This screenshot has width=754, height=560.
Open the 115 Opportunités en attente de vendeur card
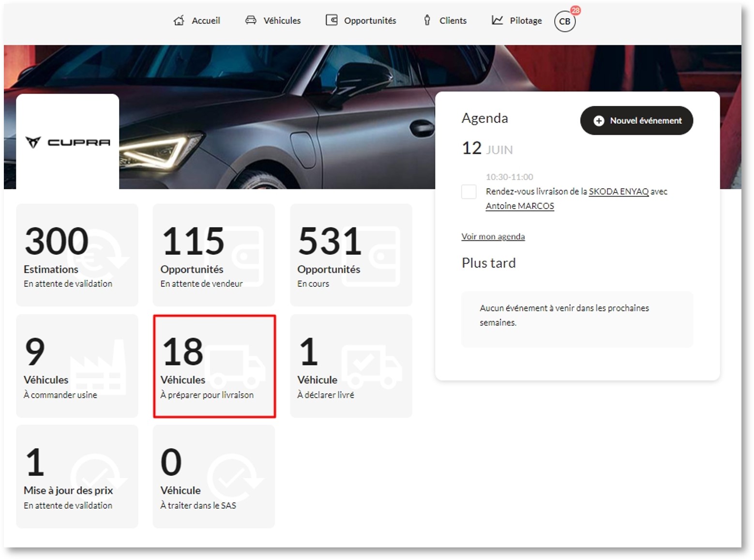click(214, 255)
